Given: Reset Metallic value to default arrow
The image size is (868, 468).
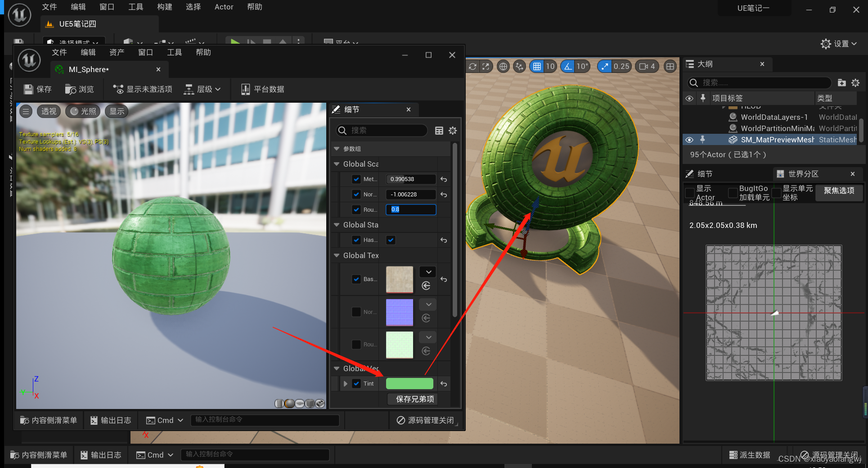Looking at the screenshot, I should coord(444,179).
